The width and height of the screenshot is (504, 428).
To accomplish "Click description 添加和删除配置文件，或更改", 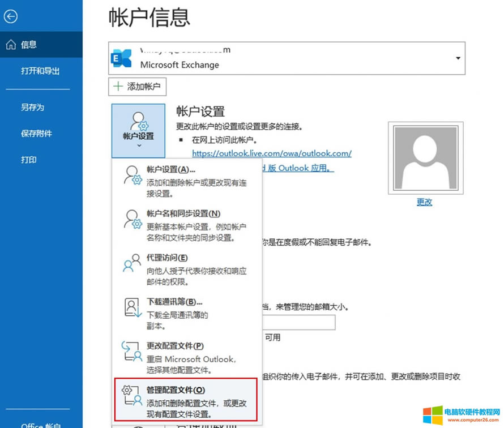I will [197, 403].
